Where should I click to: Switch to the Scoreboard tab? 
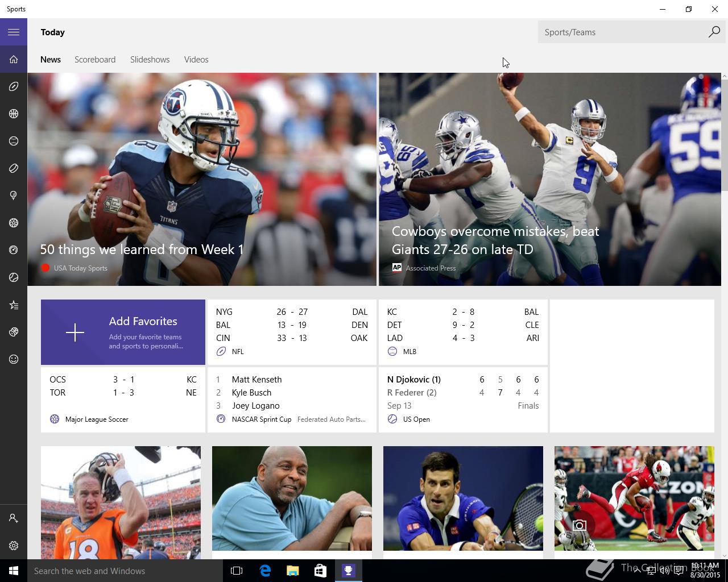coord(95,59)
